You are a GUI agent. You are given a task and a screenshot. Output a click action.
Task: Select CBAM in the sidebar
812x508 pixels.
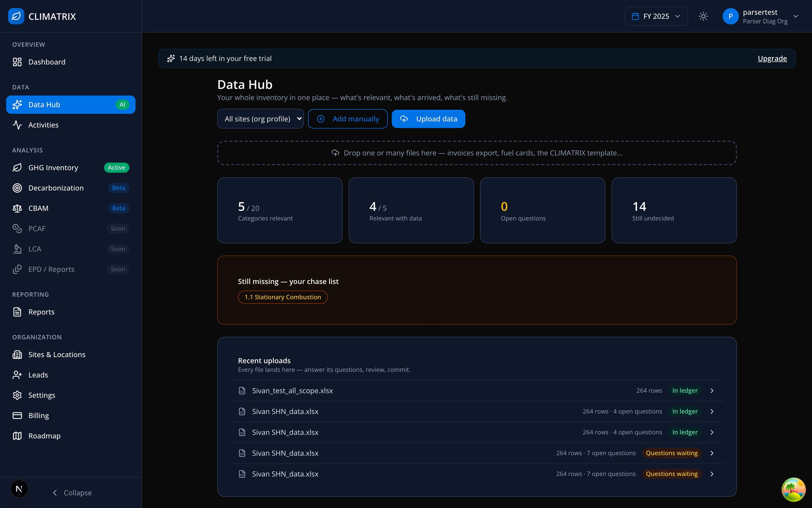tap(71, 208)
